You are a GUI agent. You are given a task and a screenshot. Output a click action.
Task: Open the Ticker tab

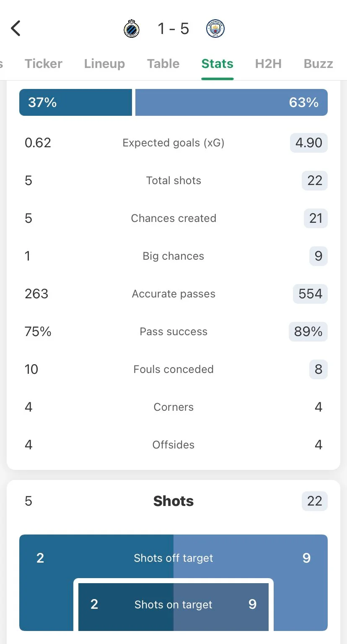(44, 64)
